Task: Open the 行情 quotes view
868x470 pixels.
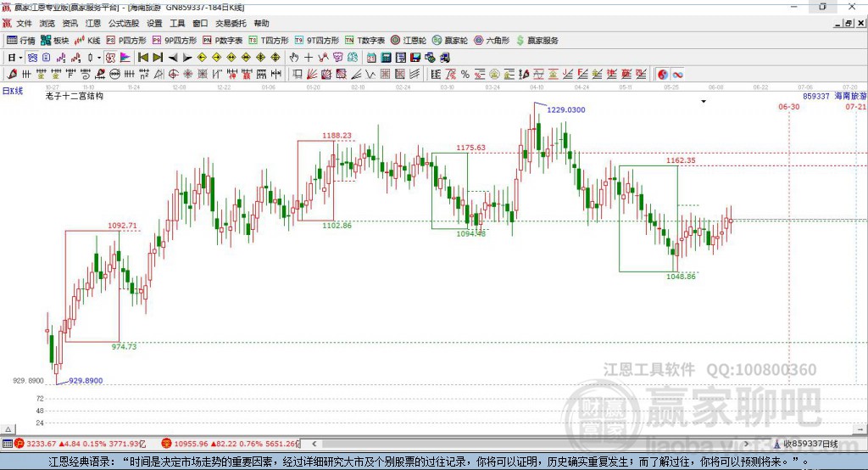Action: 20,41
